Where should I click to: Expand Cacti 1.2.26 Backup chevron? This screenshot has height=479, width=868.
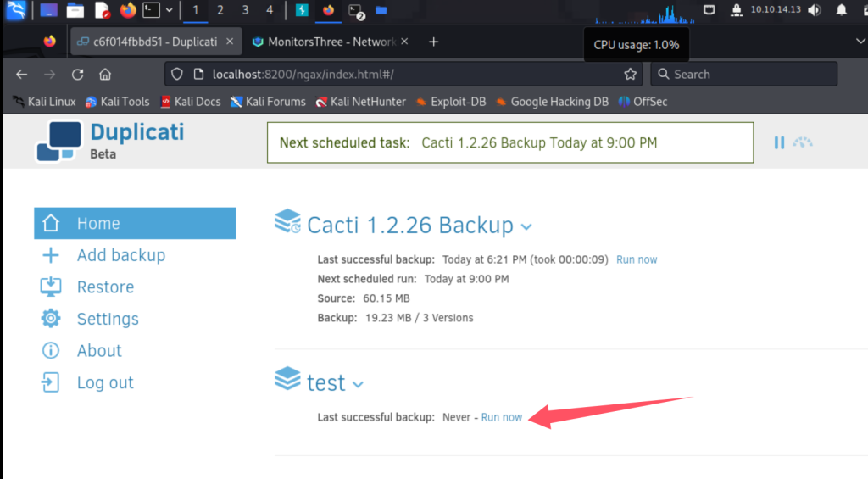526,226
